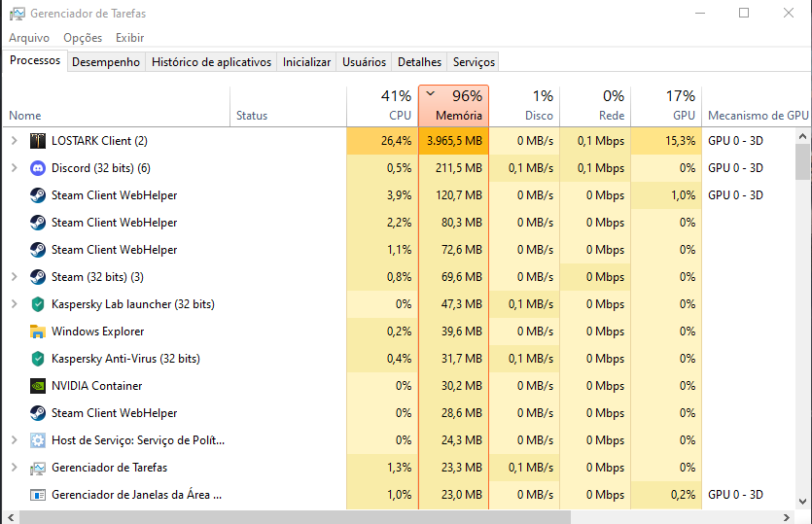This screenshot has height=524, width=812.
Task: Open the Usuários tab
Action: [x=364, y=62]
